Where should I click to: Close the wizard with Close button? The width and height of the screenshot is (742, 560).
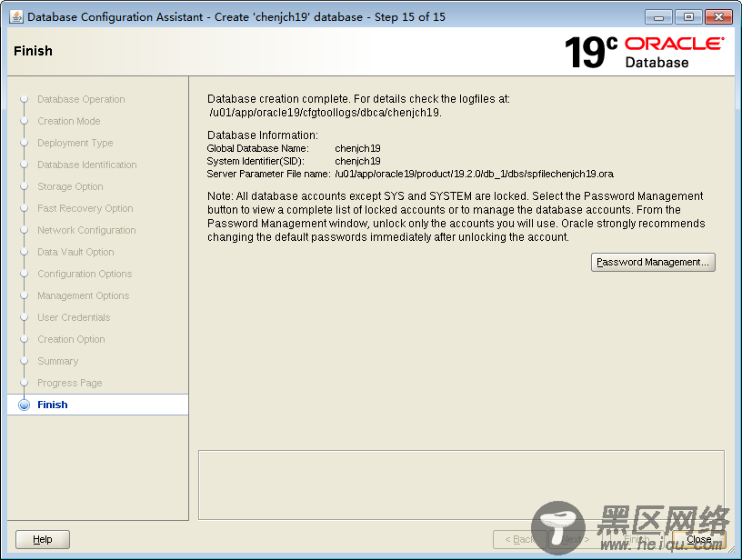[699, 539]
